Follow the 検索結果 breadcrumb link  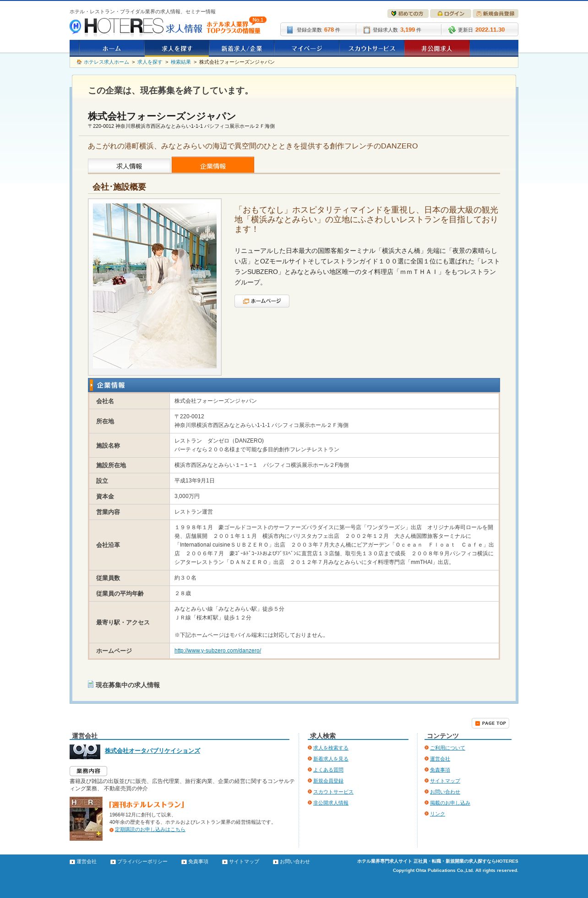tap(181, 62)
